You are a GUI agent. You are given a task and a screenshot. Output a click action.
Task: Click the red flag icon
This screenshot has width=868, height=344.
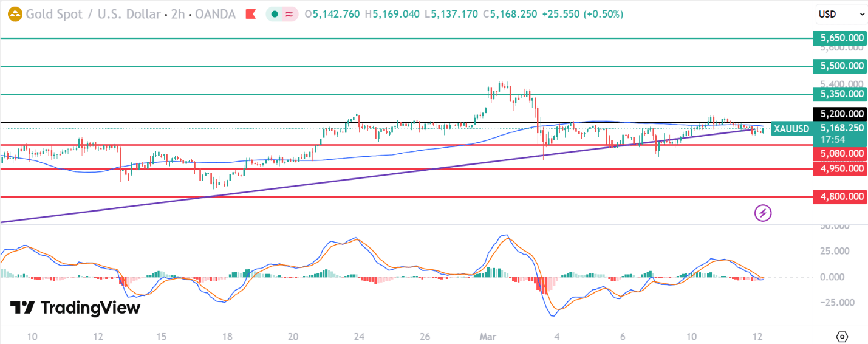[x=250, y=14]
